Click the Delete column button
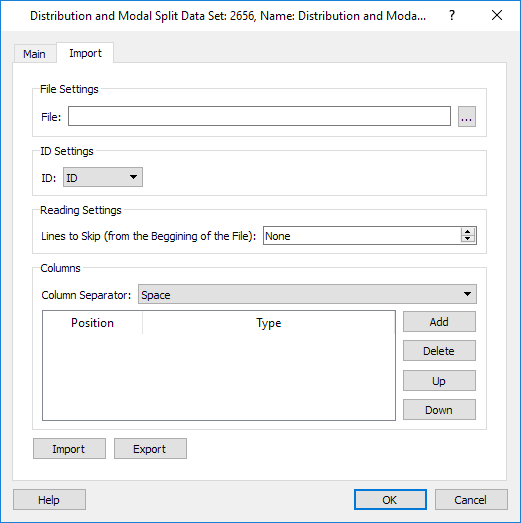This screenshot has height=523, width=521. point(439,351)
